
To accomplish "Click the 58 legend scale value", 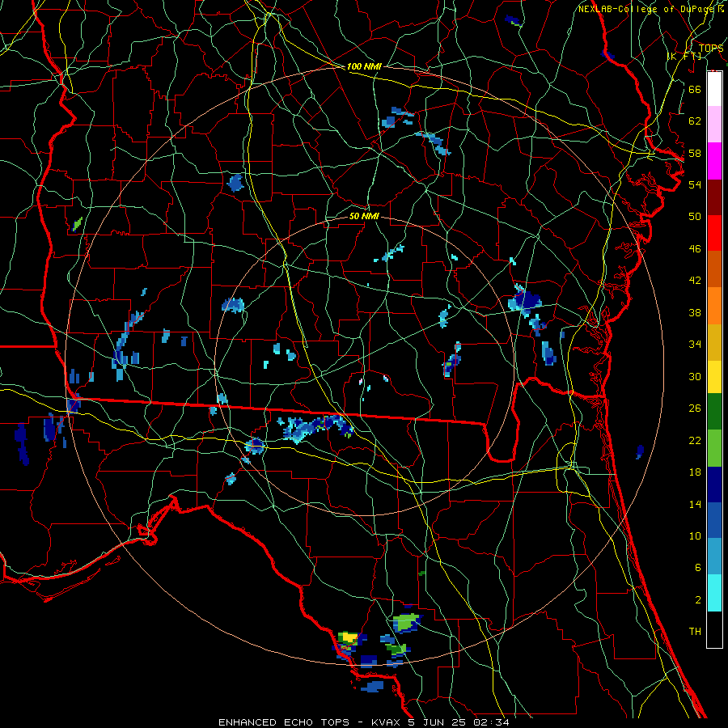I will [x=695, y=153].
